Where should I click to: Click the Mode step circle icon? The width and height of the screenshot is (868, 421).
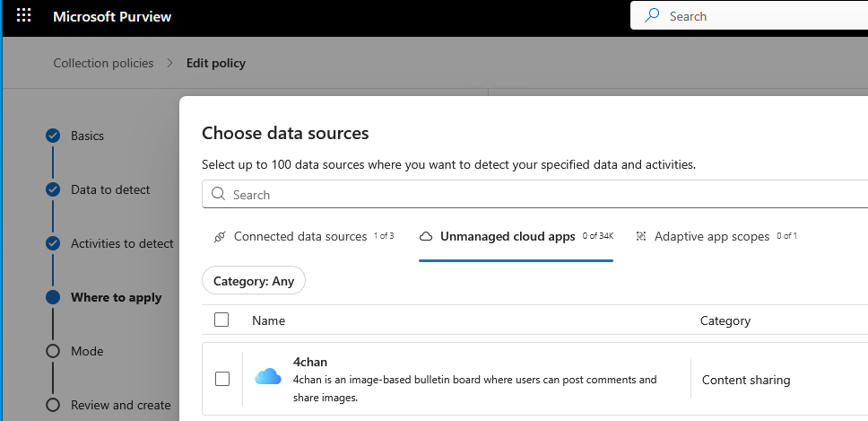point(53,351)
